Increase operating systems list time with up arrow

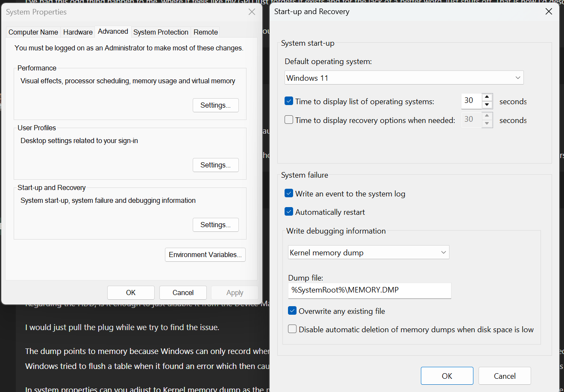click(x=487, y=97)
